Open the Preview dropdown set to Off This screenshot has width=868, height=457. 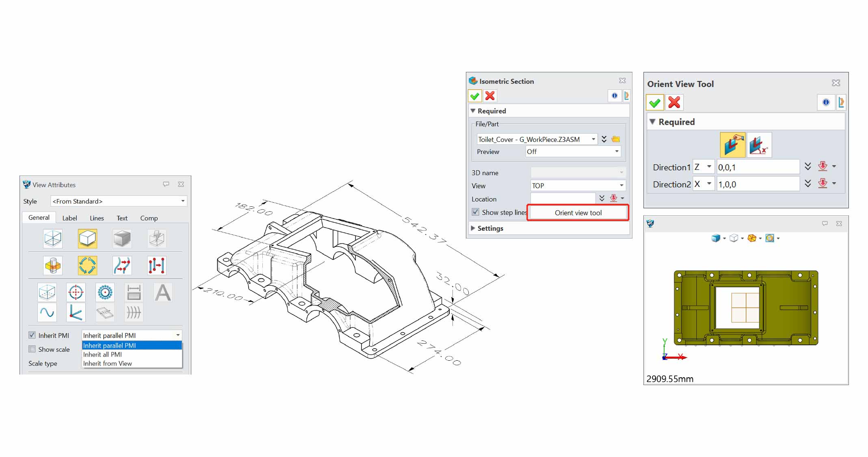tap(573, 152)
